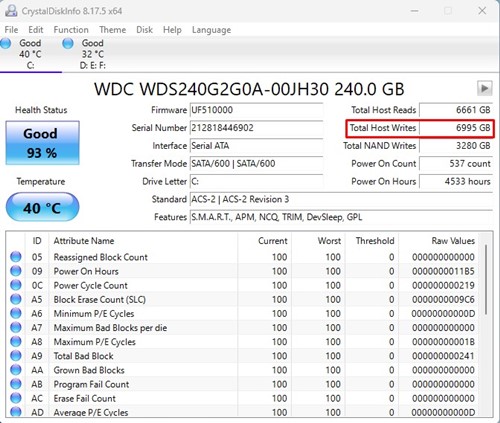Click status circle icon for disk C:
Screen dimensions: 500x423
tap(6, 43)
